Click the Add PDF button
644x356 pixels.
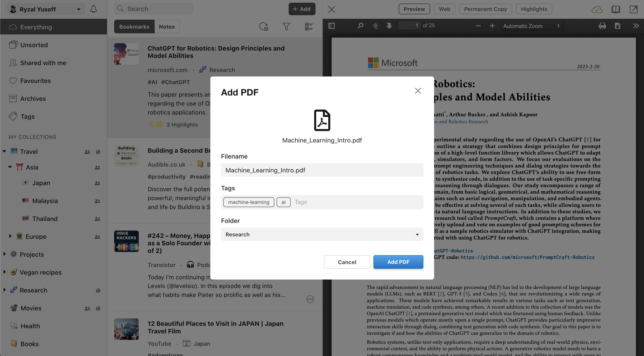[x=398, y=262]
